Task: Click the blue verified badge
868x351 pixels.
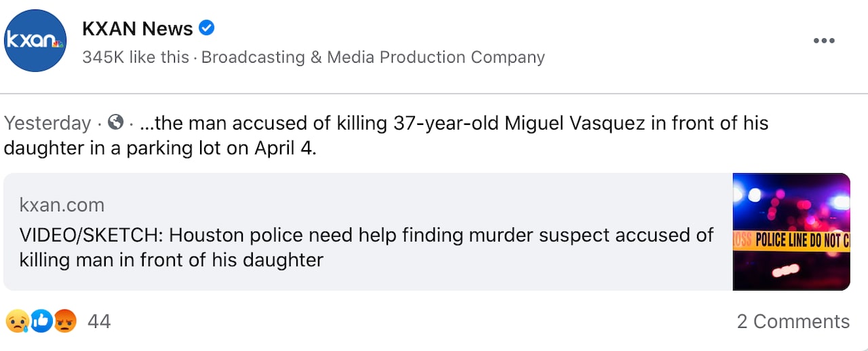Action: tap(206, 29)
